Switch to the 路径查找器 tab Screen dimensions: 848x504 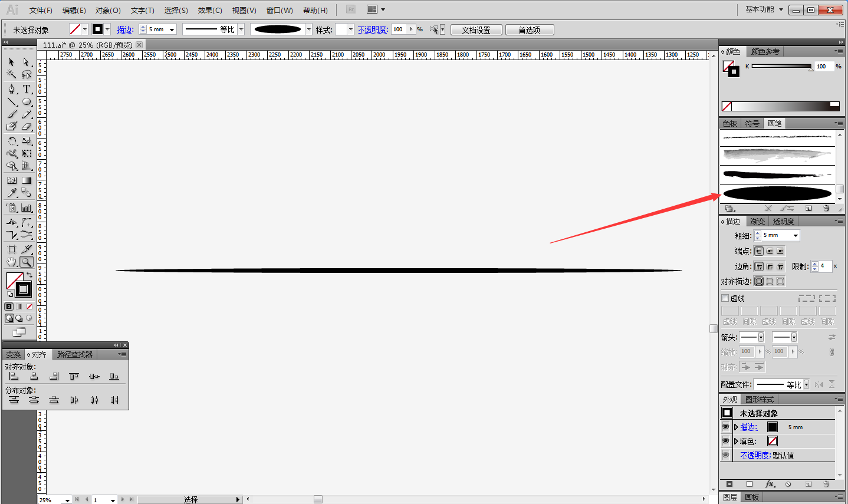pyautogui.click(x=75, y=354)
